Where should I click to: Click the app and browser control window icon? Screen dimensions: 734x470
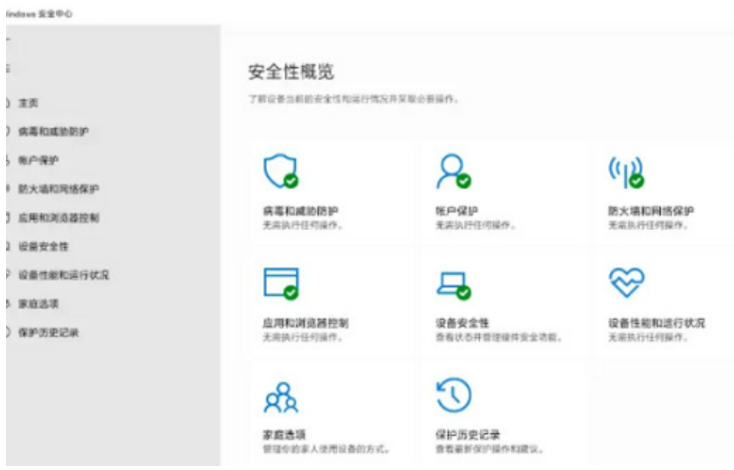pyautogui.click(x=279, y=283)
